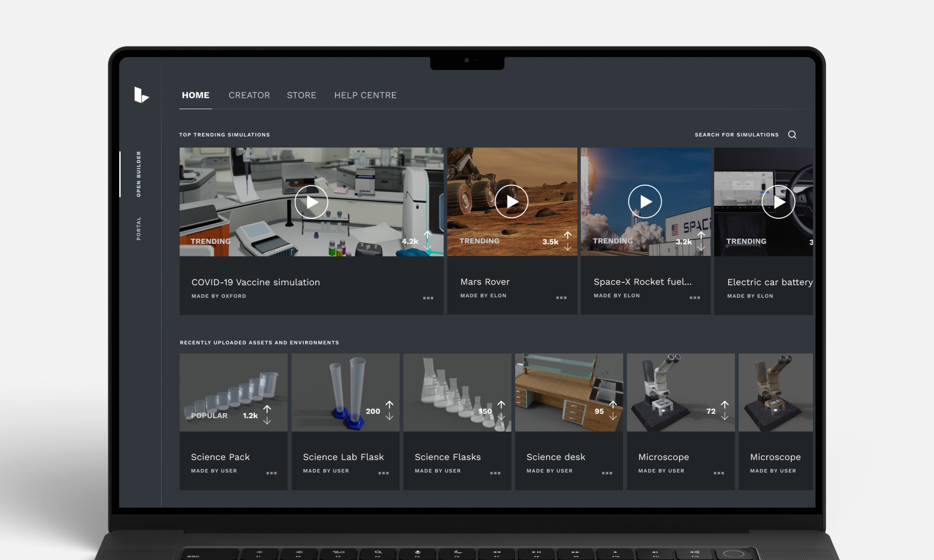Play the Space-X Rocket fuel simulation
The width and height of the screenshot is (934, 560).
645,202
